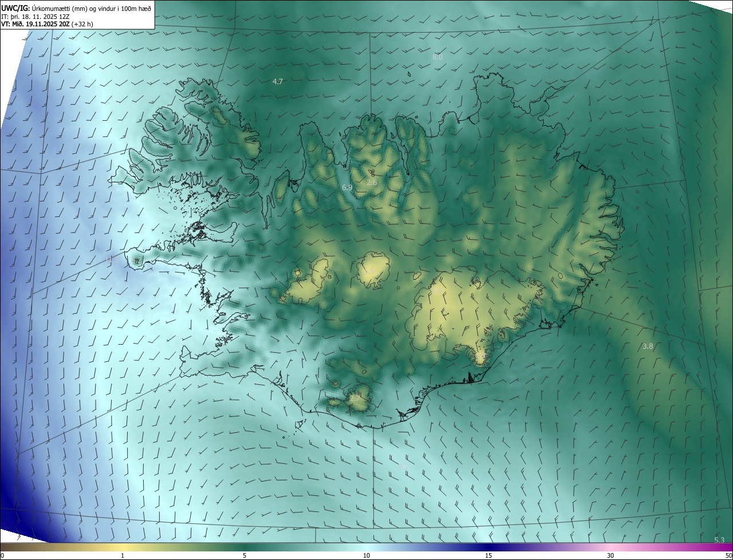The height and width of the screenshot is (560, 733).
Task: Click the colorbar tick label 50
Action: 728,555
